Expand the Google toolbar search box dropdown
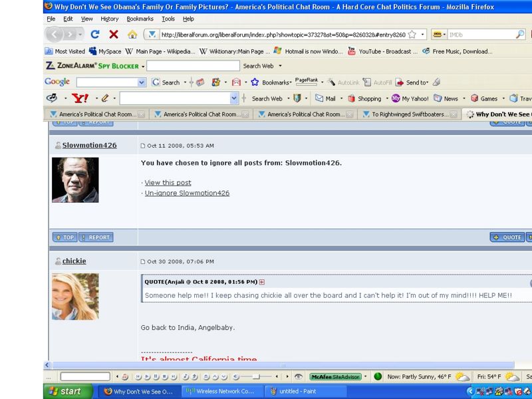Screen dimensions: 532x399 tap(142, 82)
